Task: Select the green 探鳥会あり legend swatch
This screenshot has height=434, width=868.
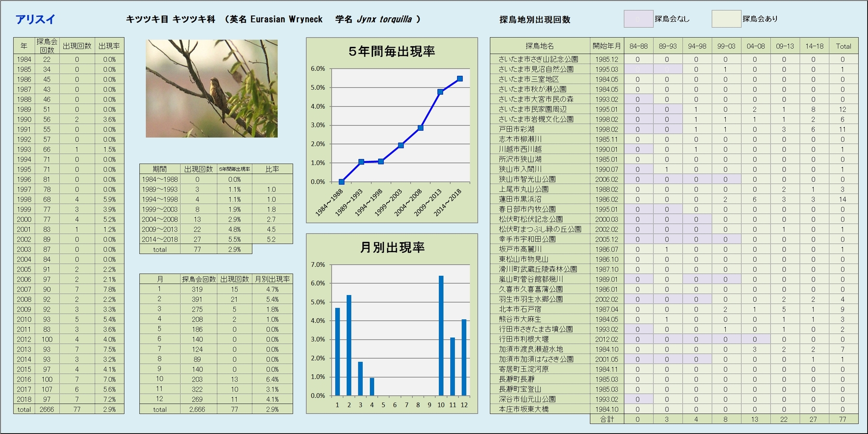Action: tap(726, 19)
